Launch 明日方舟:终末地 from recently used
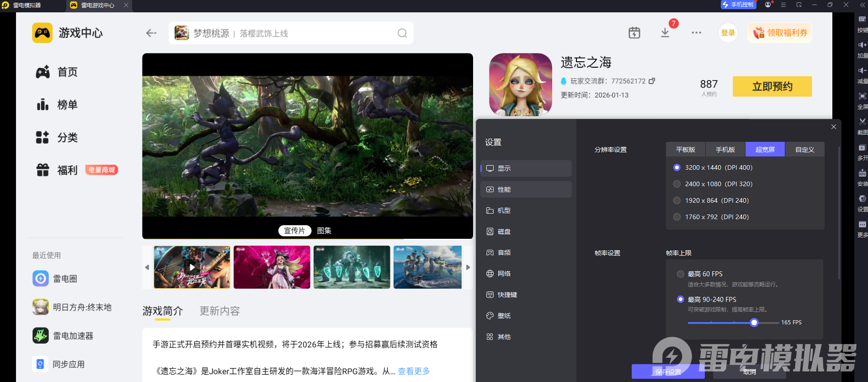The image size is (868, 382). coord(72,307)
